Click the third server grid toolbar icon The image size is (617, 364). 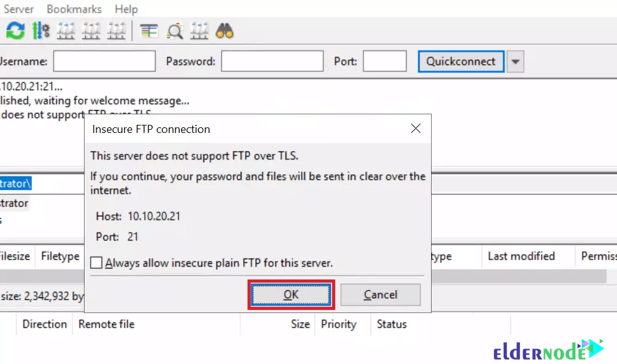coord(116,30)
